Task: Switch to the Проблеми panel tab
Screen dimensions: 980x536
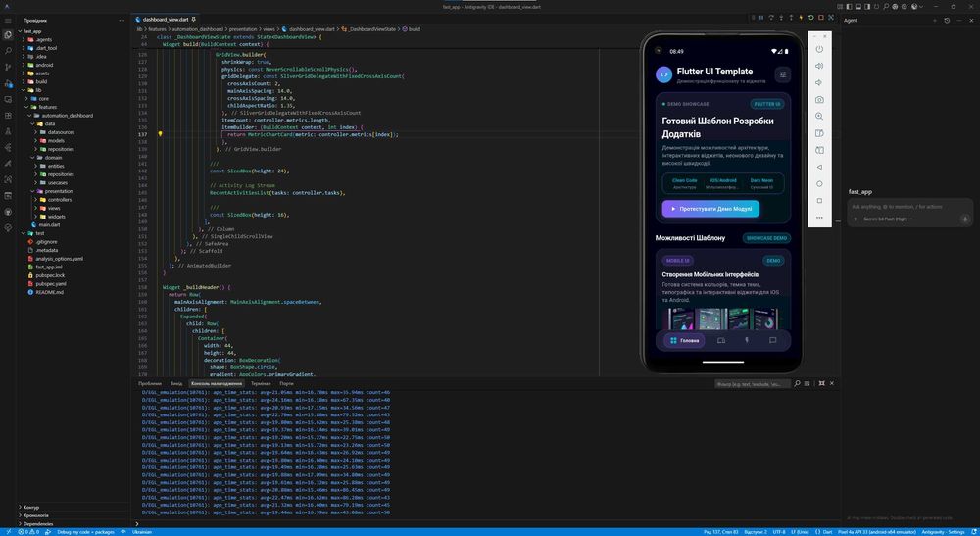Action: tap(149, 383)
